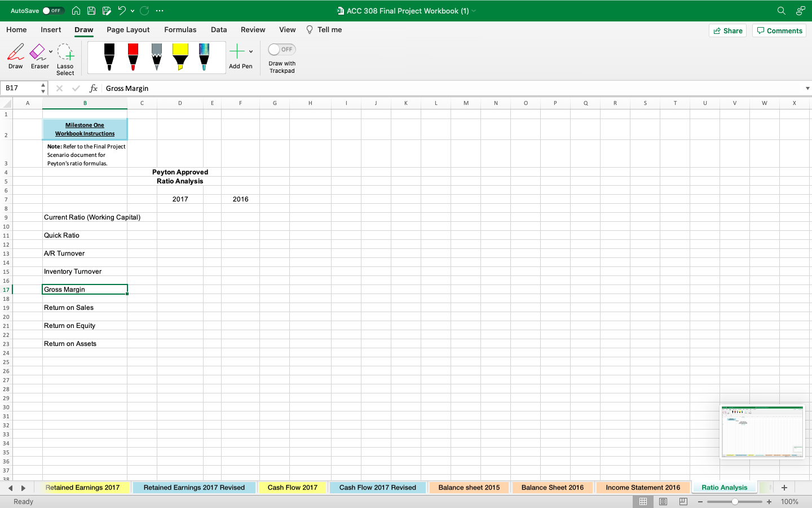
Task: Select the Eraser tool
Action: (x=38, y=56)
